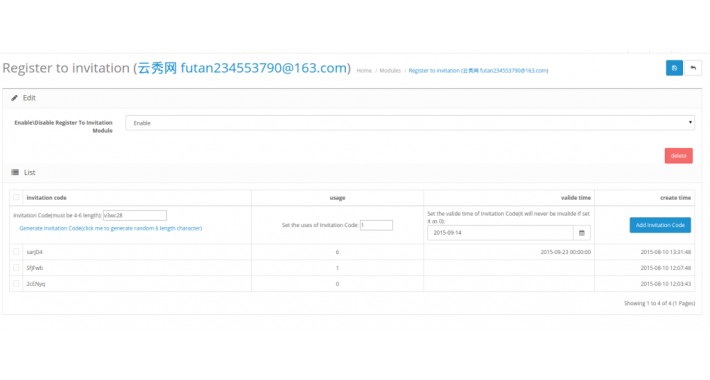This screenshot has width=710, height=380.
Task: Go to Modules breadcrumb
Action: coord(390,71)
